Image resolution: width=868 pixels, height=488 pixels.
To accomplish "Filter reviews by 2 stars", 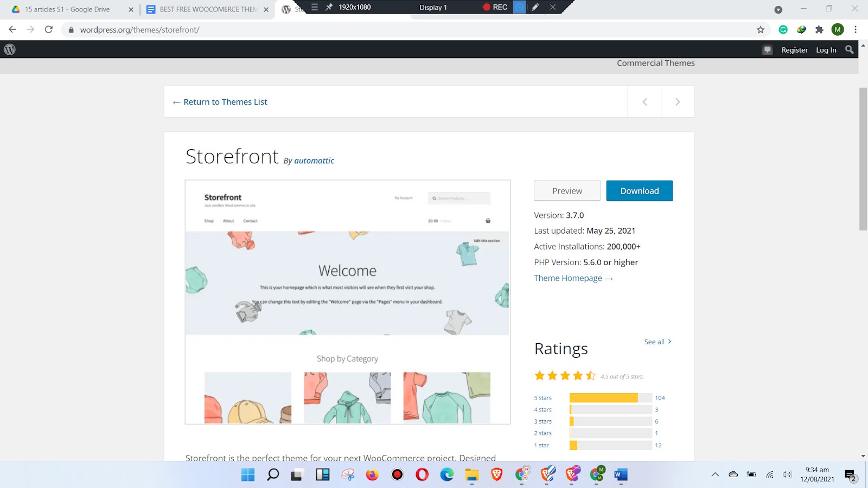I will tap(542, 433).
